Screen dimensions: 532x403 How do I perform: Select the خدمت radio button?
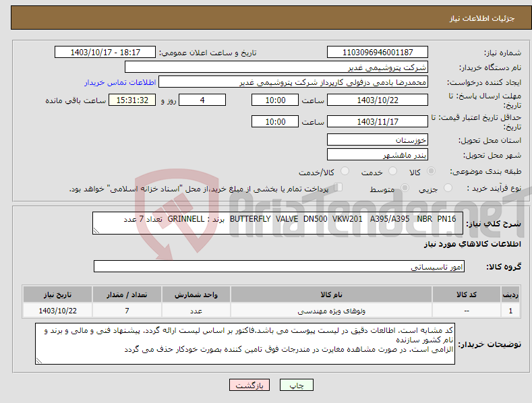tap(392, 171)
